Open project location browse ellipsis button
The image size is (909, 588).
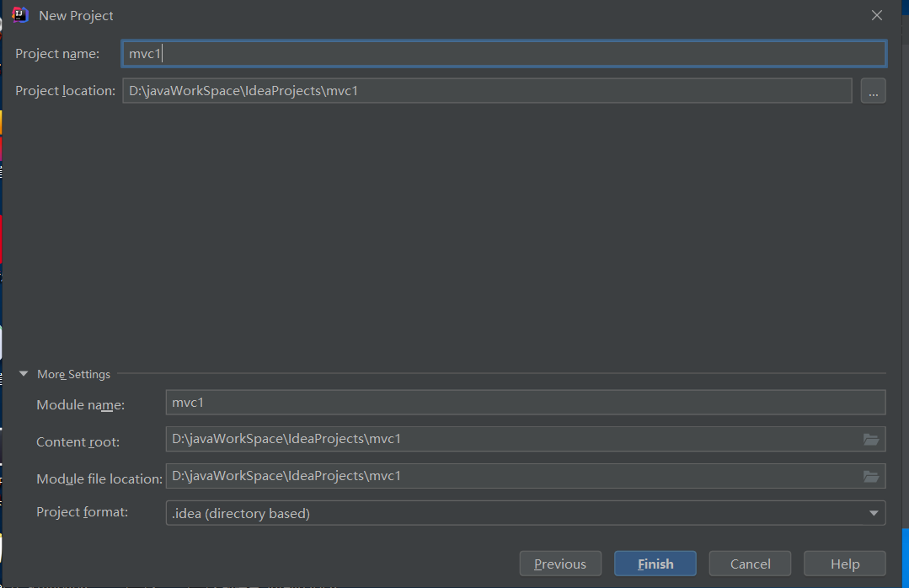click(873, 91)
